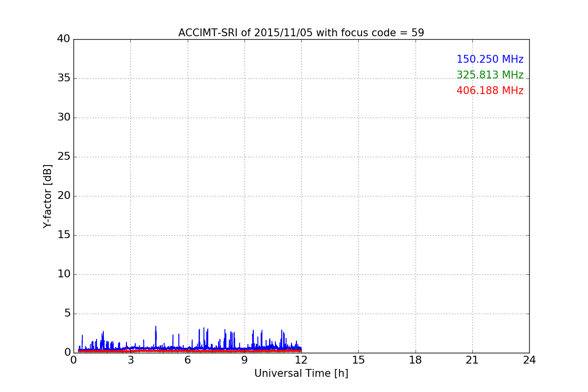
Task: Click the y-axis tick label 10
Action: click(64, 274)
